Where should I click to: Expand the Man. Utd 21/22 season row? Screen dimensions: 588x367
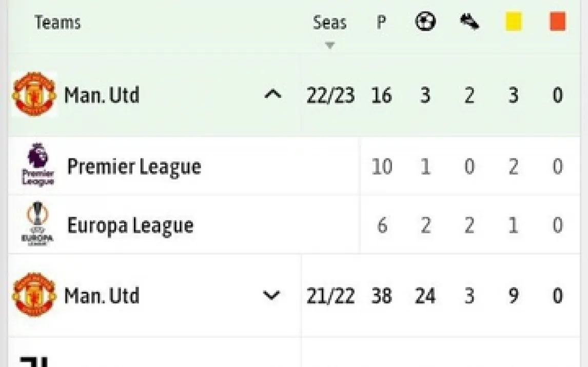(271, 295)
